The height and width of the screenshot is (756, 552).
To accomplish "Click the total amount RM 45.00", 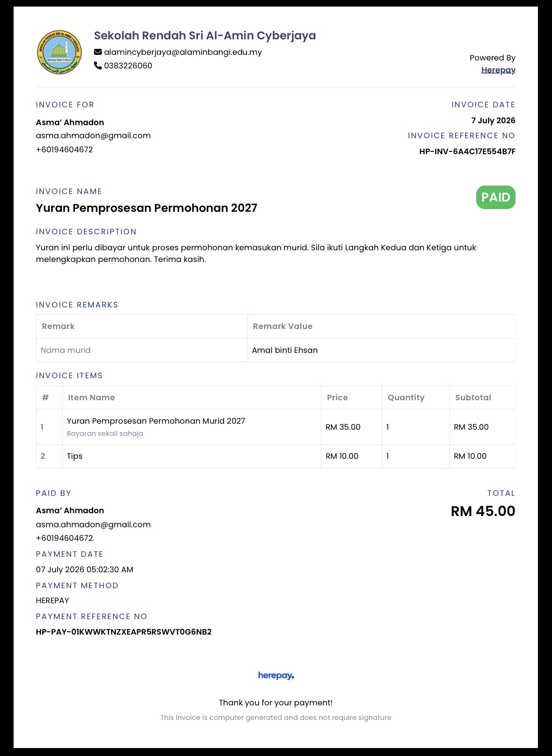I will 483,511.
